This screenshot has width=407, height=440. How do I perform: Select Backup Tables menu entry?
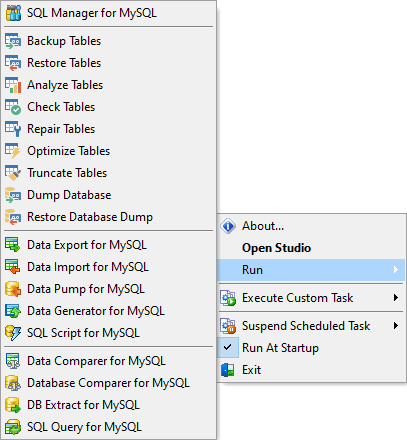click(108, 41)
